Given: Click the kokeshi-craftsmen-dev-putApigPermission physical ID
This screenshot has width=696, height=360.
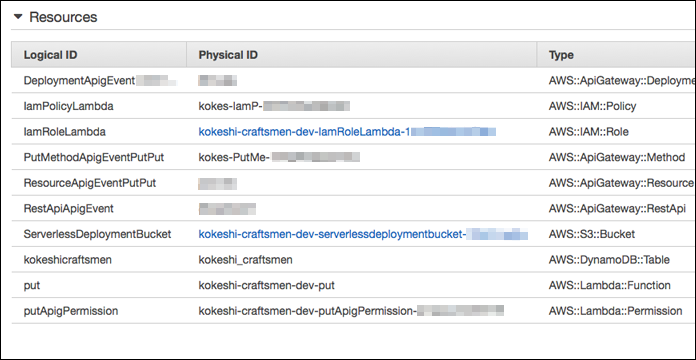Looking at the screenshot, I should (351, 311).
